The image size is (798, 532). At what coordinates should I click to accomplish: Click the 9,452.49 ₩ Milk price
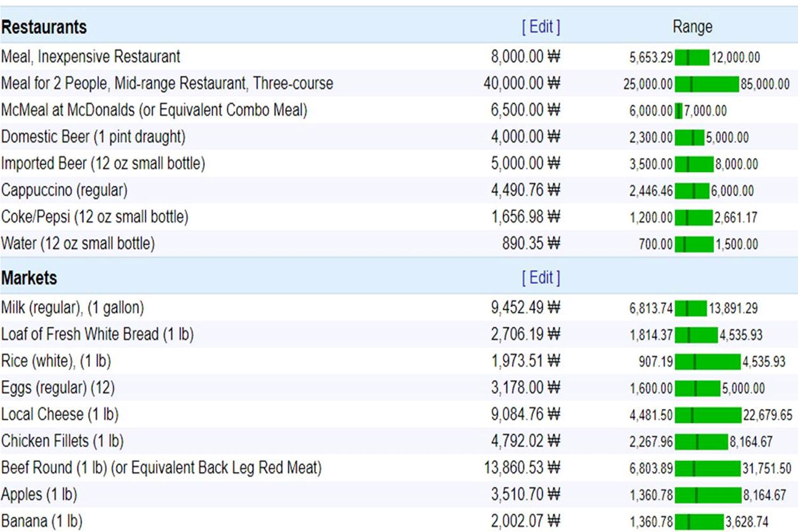point(526,307)
